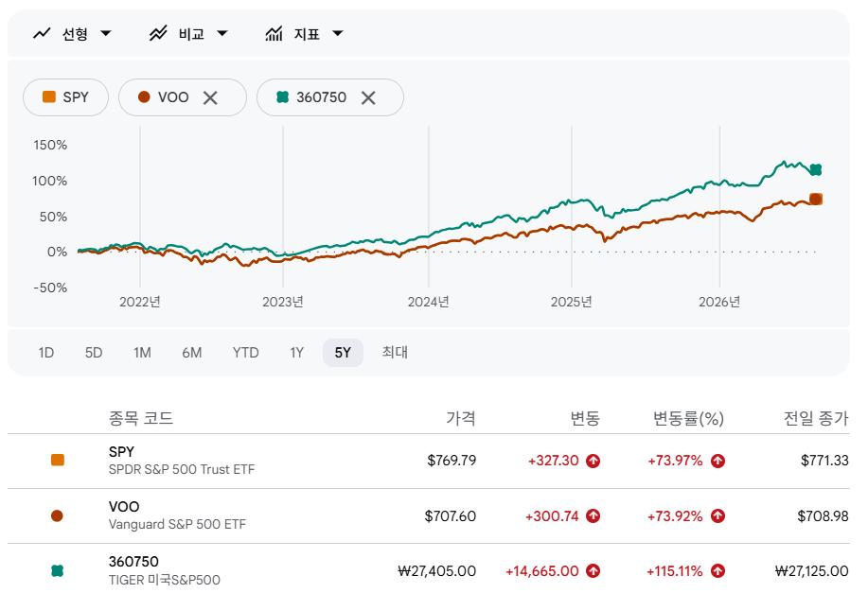
Task: Click the compare icon beside 비교
Action: click(x=158, y=34)
